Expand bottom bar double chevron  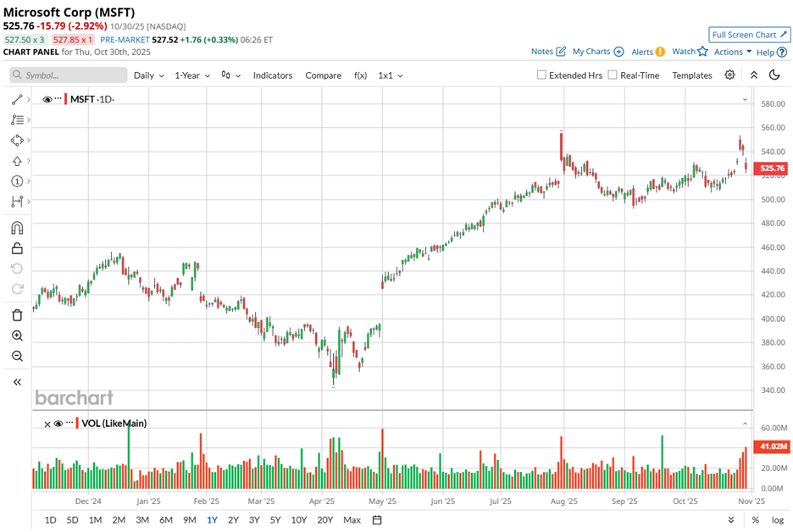point(731,520)
